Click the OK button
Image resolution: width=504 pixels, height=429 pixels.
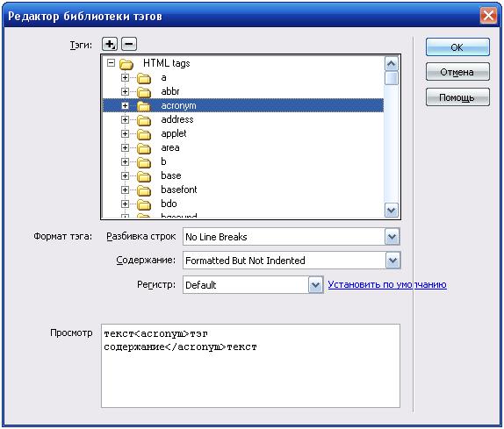tap(457, 47)
